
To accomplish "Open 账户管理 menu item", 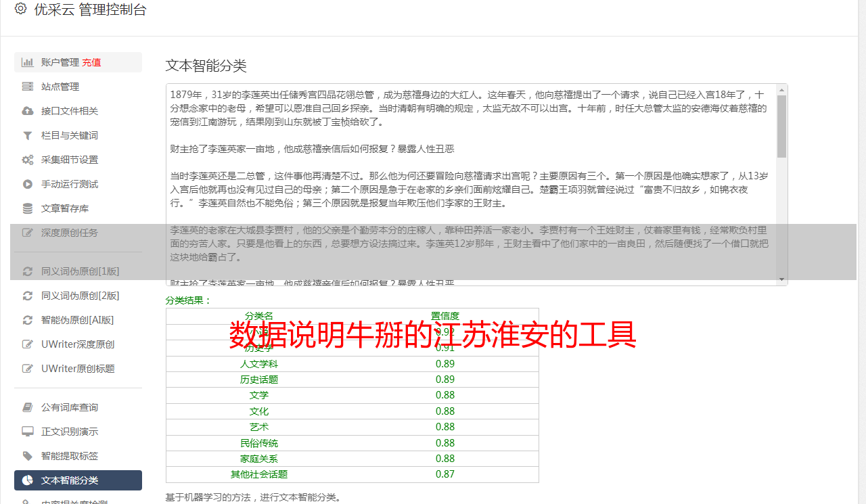I will pos(78,62).
